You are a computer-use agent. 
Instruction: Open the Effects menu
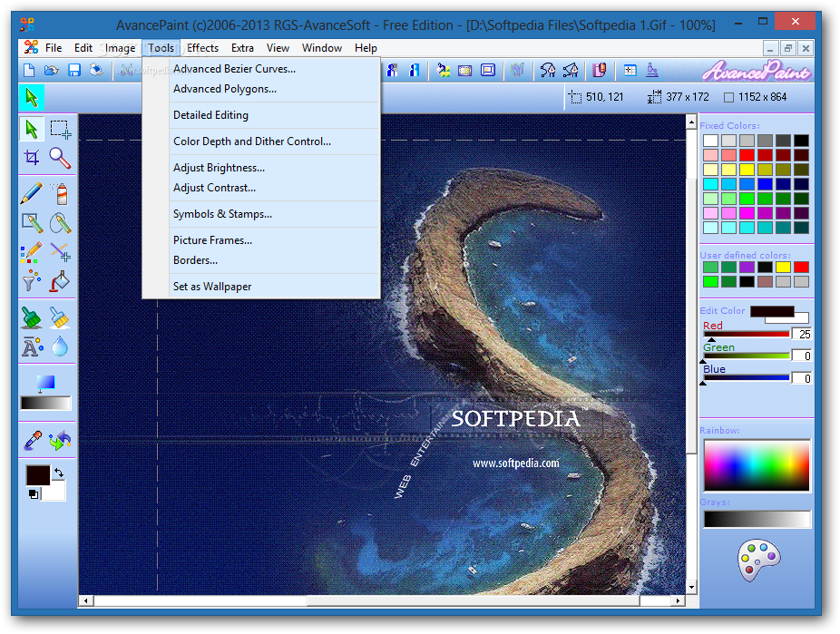202,48
